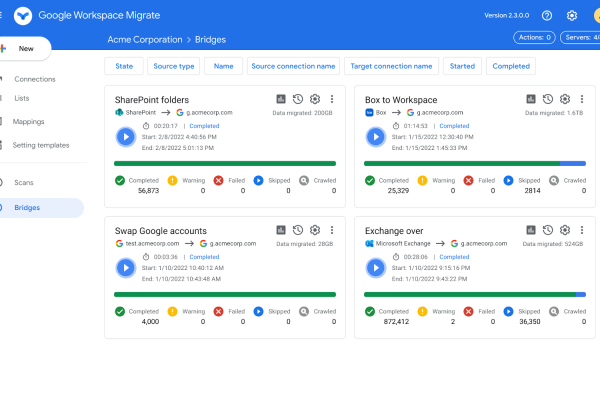Open the Source connection name filter
600x400 pixels.
tap(293, 66)
